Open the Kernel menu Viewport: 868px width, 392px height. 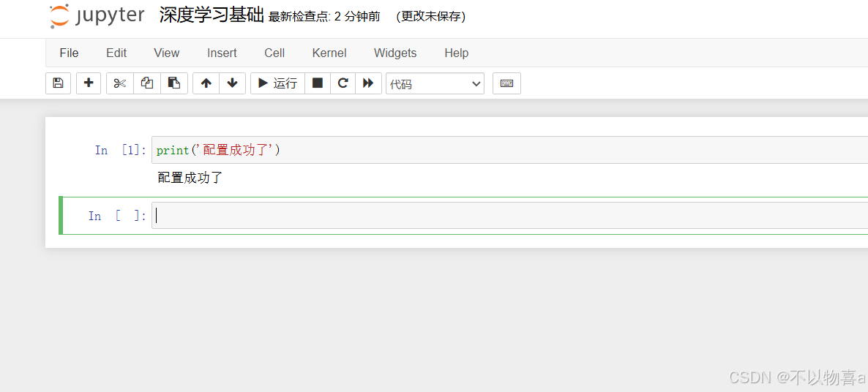click(329, 53)
